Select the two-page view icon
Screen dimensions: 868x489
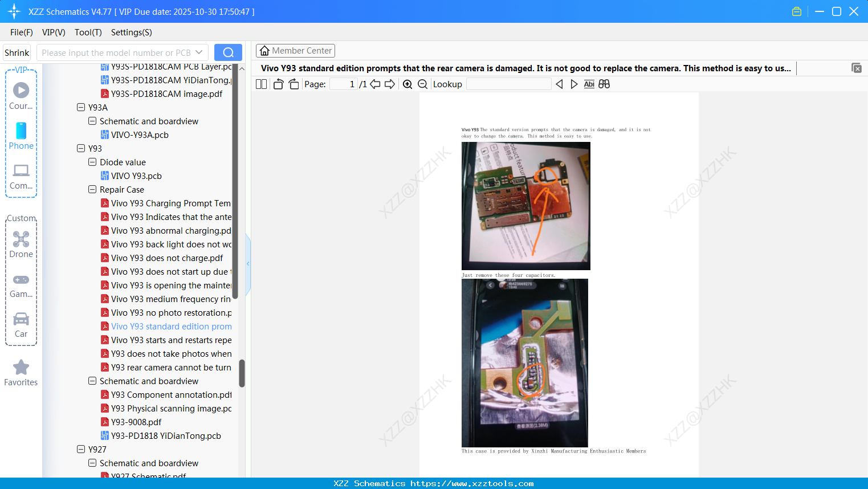pyautogui.click(x=260, y=84)
